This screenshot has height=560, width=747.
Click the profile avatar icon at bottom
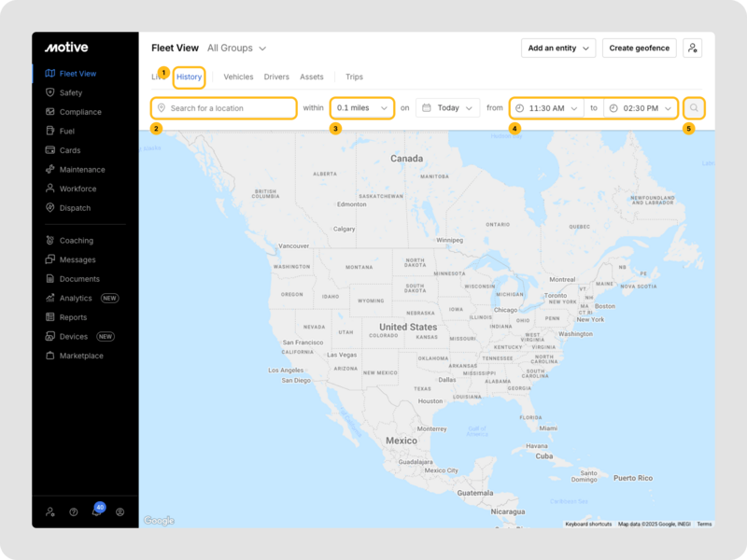coord(120,511)
